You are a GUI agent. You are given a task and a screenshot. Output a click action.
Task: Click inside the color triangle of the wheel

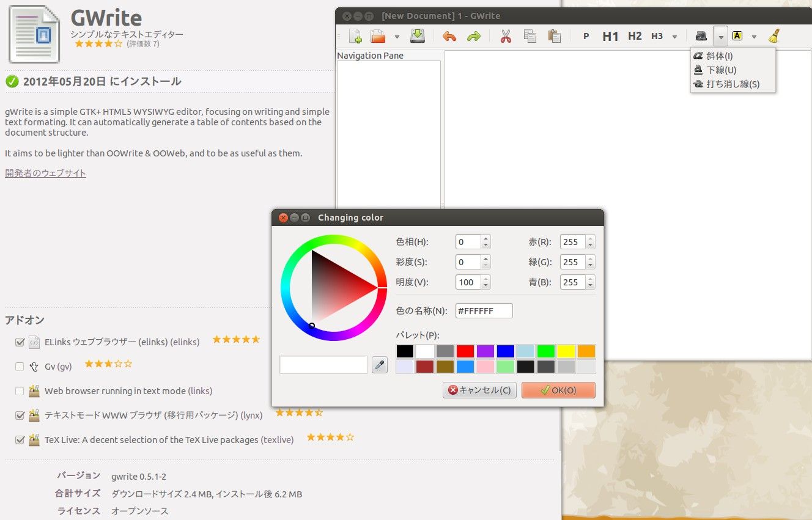(x=333, y=287)
